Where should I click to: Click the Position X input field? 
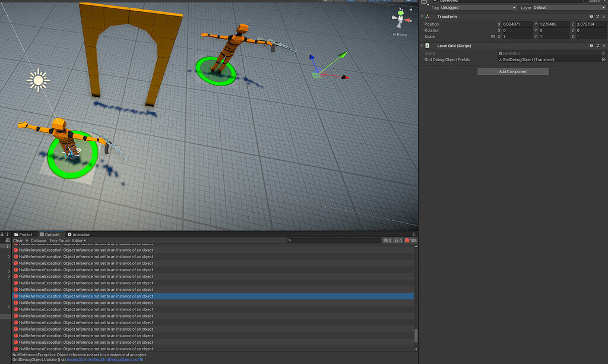click(x=518, y=24)
